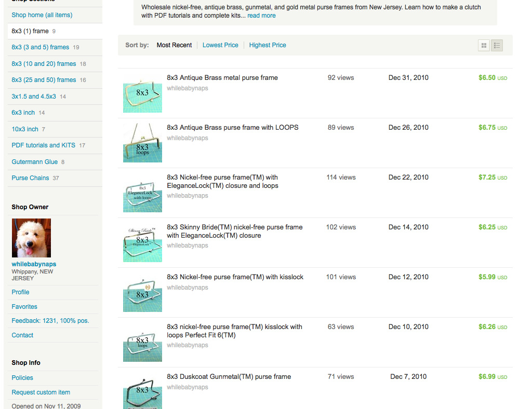View the 10x3 inch section
The width and height of the screenshot is (532, 409).
25,129
